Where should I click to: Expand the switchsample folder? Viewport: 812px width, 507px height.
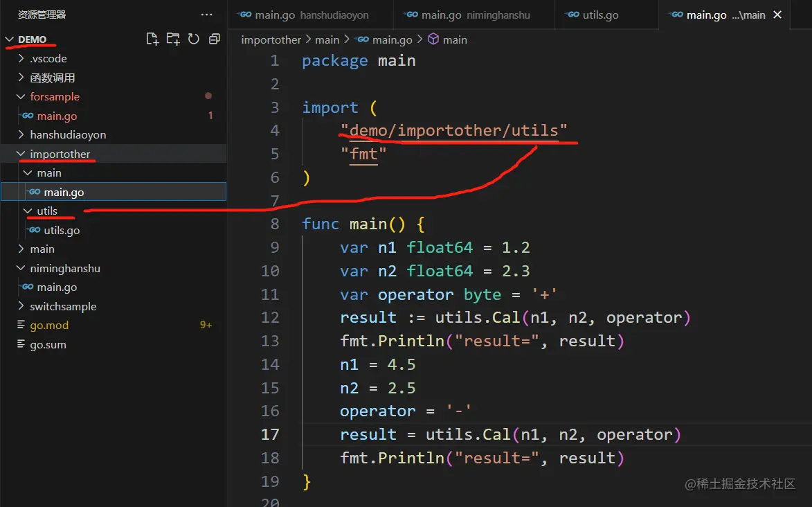[21, 306]
